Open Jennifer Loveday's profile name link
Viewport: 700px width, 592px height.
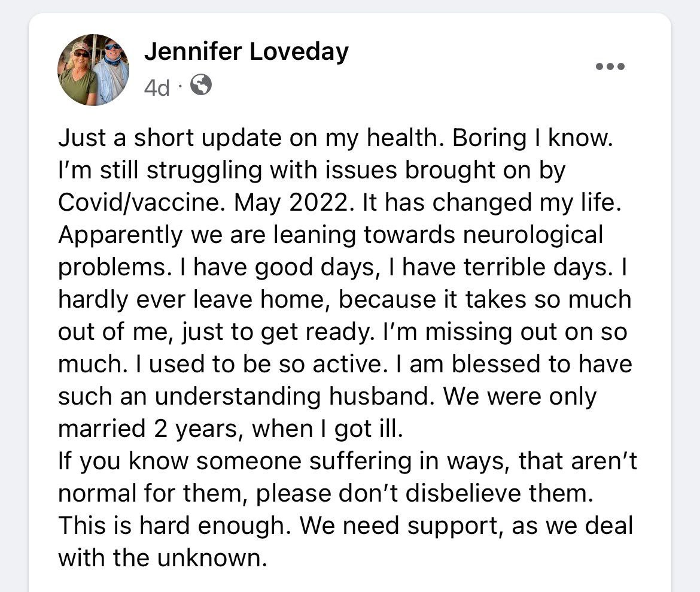(246, 52)
